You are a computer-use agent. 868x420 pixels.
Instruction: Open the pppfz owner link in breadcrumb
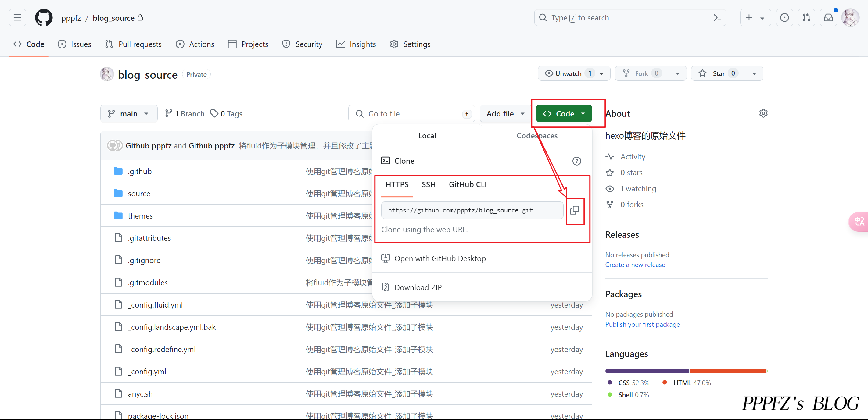pos(71,18)
